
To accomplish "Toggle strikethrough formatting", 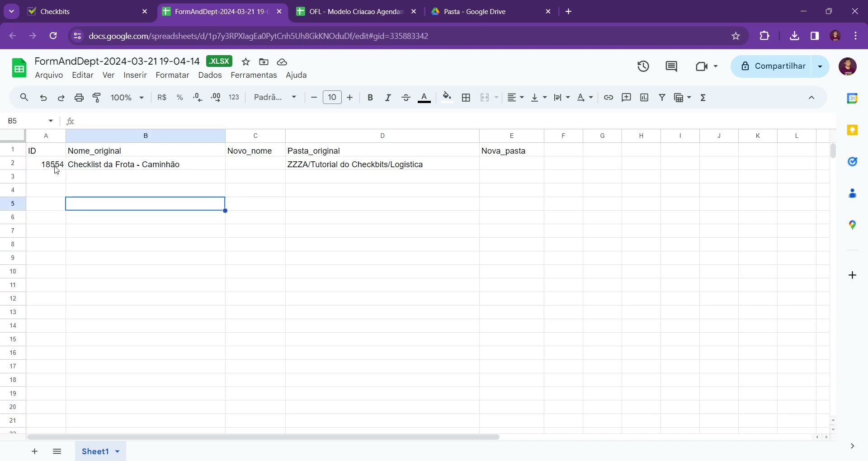I will click(x=406, y=98).
